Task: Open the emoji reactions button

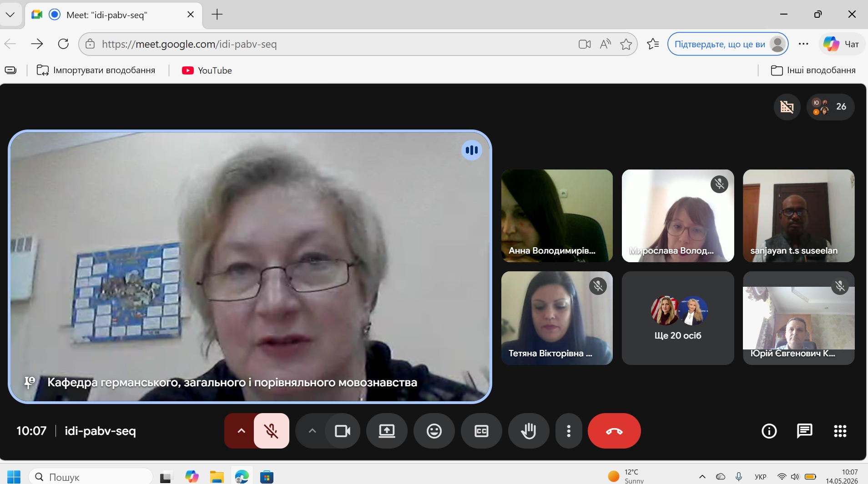Action: coord(434,431)
